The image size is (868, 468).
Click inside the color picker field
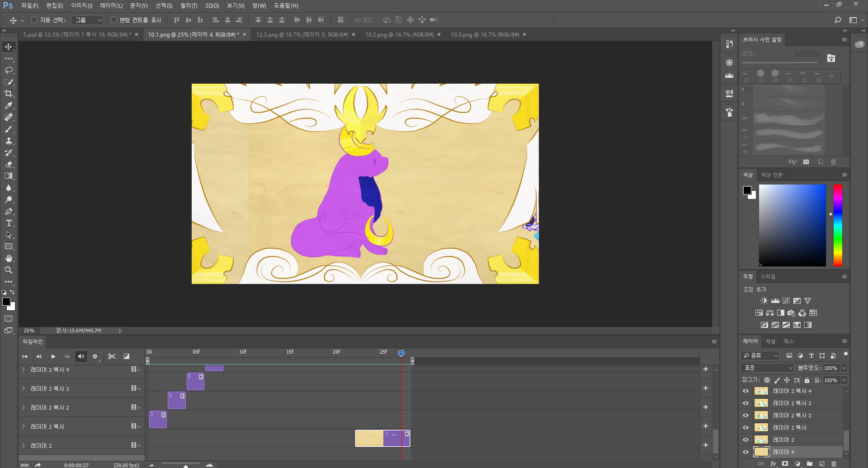(x=793, y=225)
